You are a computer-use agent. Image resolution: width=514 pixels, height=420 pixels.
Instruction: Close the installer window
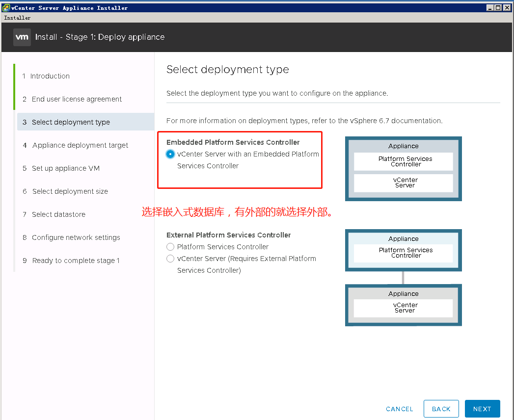click(507, 7)
